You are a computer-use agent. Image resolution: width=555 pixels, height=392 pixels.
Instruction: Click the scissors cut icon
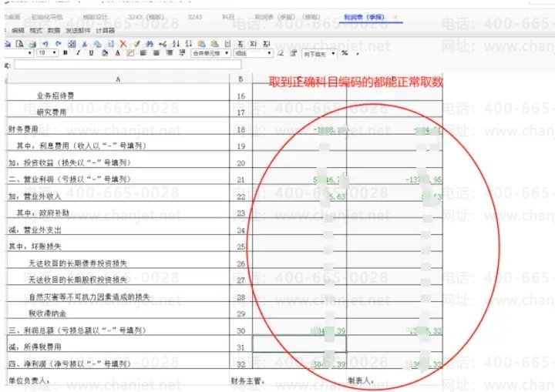point(85,44)
